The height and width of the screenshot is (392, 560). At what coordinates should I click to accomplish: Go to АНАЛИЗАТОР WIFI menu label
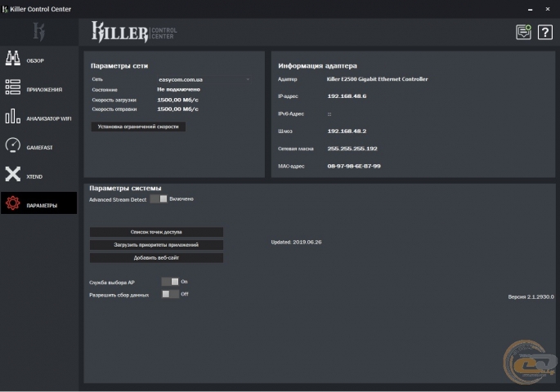click(x=49, y=118)
